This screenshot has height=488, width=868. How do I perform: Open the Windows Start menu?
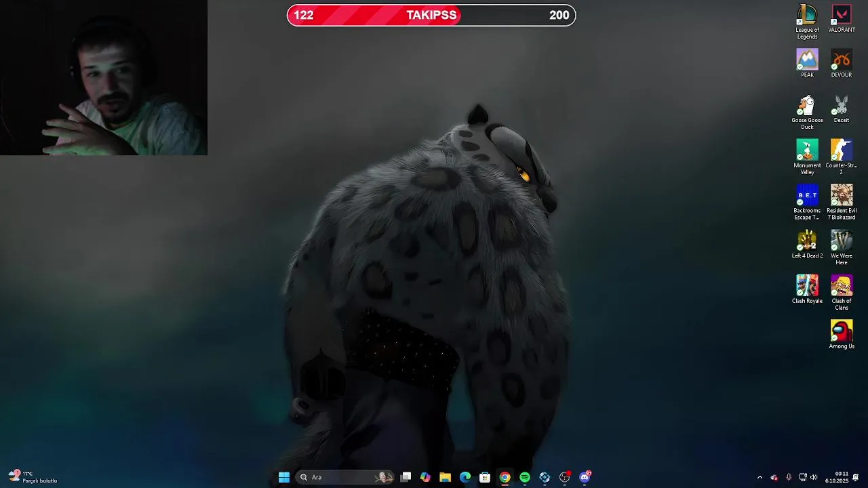pyautogui.click(x=284, y=477)
